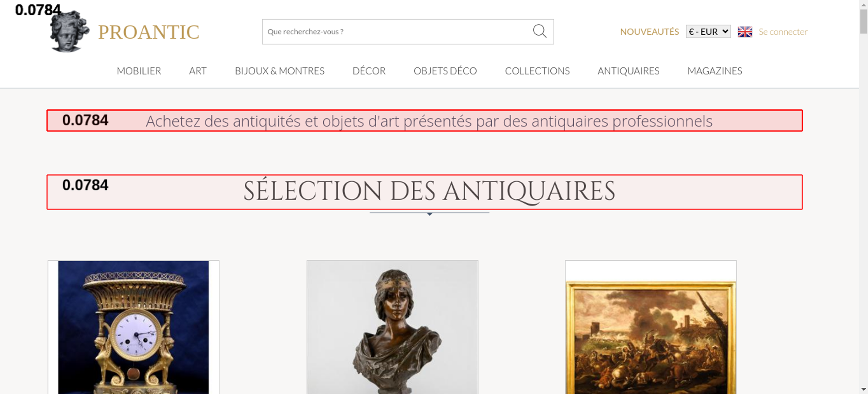Open the COLLECTIONS menu
This screenshot has width=868, height=394.
(x=537, y=71)
